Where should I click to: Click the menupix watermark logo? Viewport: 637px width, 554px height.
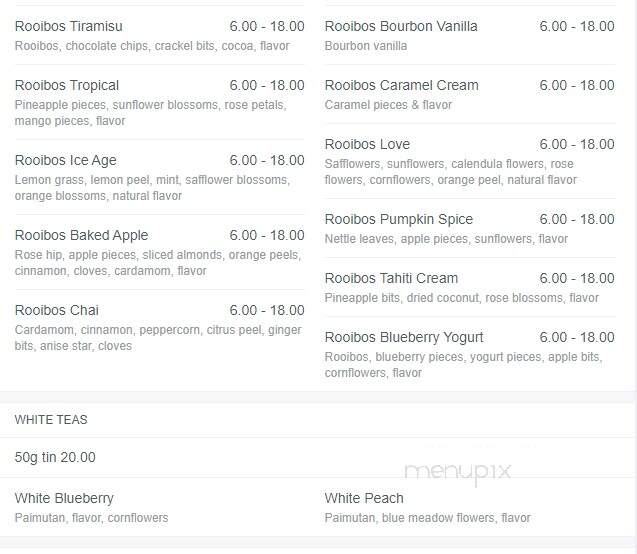(458, 473)
